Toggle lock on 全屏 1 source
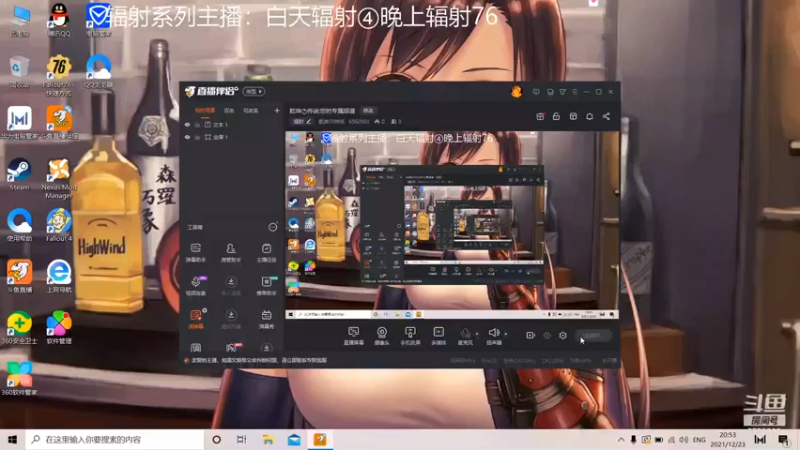The image size is (800, 450). [197, 137]
